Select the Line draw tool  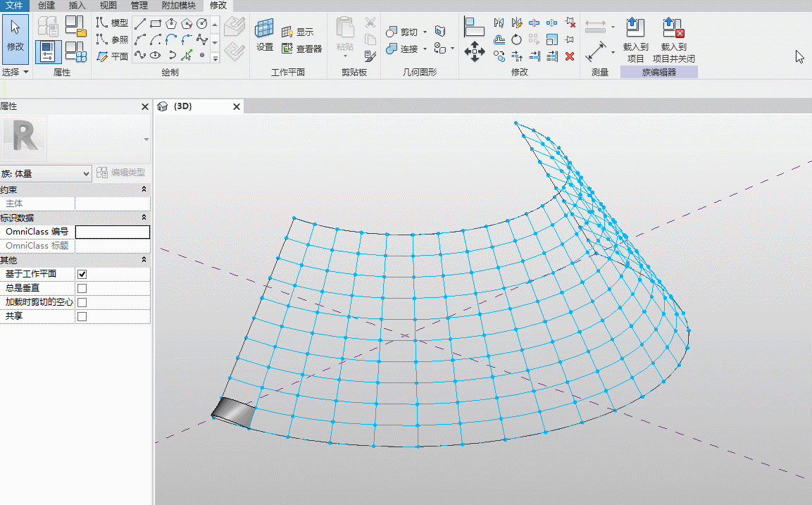point(140,23)
